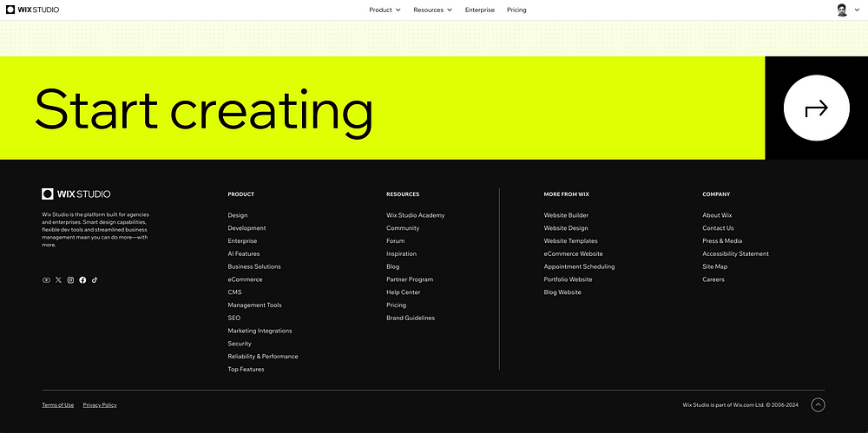The image size is (868, 433).
Task: Open the CMS footer link
Action: (234, 292)
